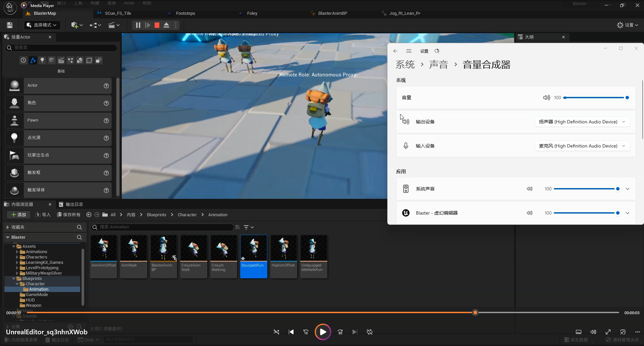Viewport: 644px width, 346px height.
Task: Click Save All in content browser
Action: click(x=69, y=215)
